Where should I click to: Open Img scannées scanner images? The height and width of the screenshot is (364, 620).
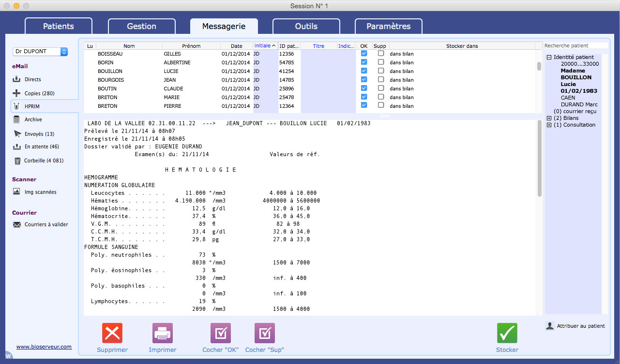(34, 192)
